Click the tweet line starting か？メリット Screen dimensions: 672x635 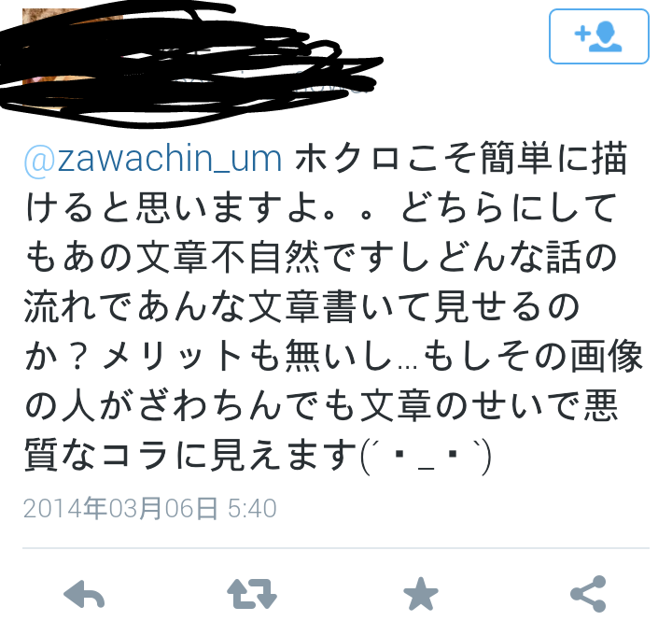click(334, 356)
